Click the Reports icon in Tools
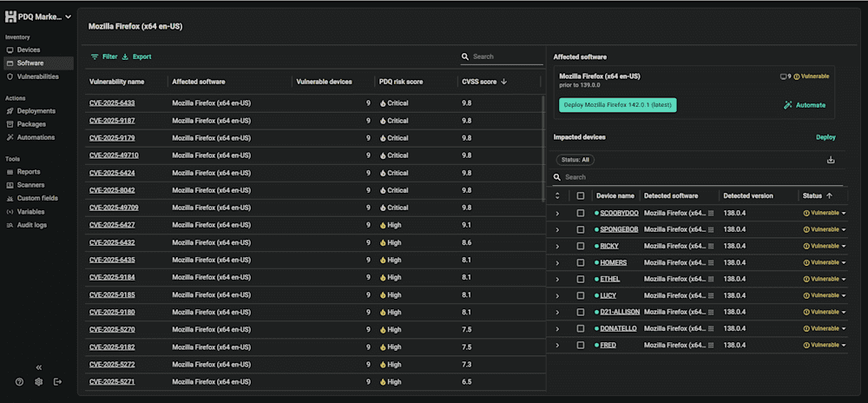Viewport: 868px width, 403px height. pos(10,172)
